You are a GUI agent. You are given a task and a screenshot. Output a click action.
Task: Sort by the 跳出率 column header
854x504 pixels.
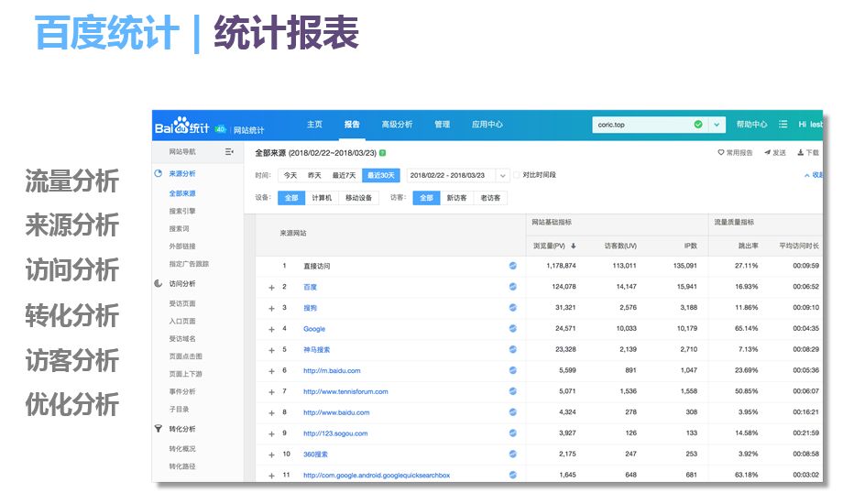(748, 247)
